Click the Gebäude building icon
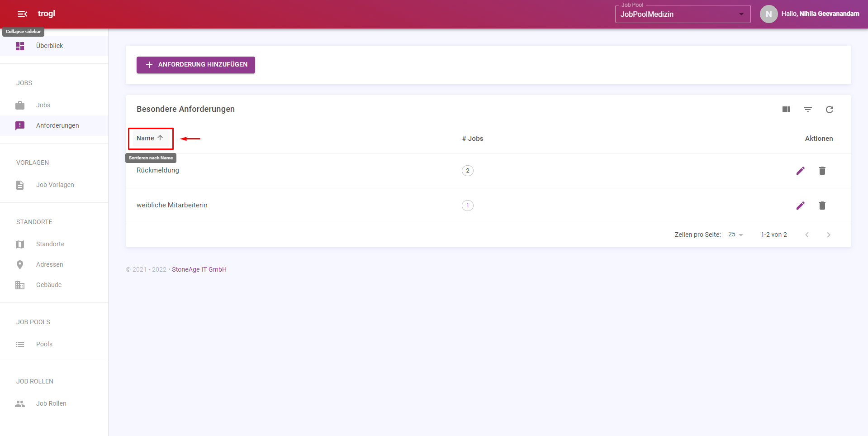Viewport: 868px width, 436px height. tap(20, 285)
